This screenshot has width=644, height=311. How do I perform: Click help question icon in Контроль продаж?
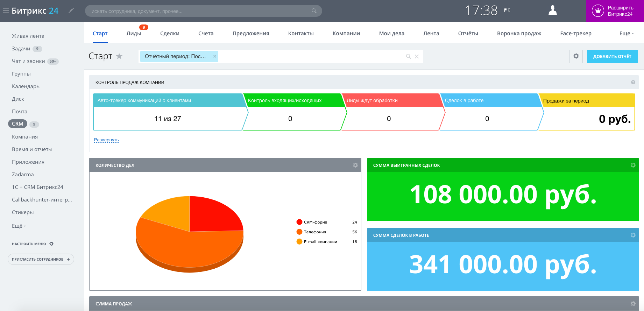pyautogui.click(x=633, y=82)
